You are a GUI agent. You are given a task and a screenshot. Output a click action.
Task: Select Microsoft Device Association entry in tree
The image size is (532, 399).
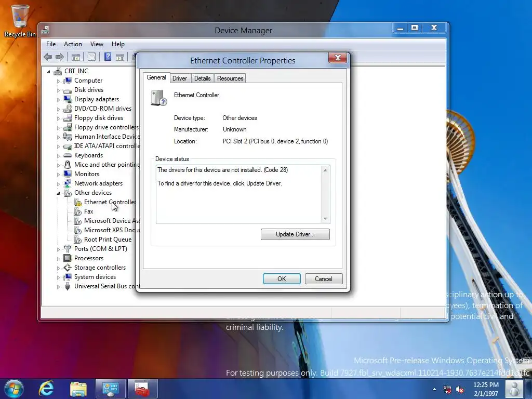112,221
